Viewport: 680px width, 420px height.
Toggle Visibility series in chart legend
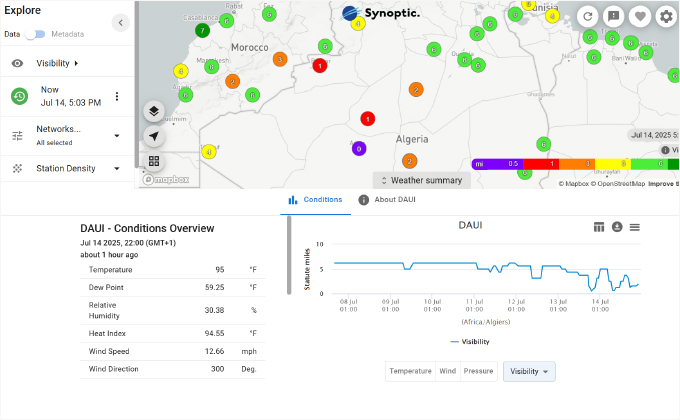point(470,342)
